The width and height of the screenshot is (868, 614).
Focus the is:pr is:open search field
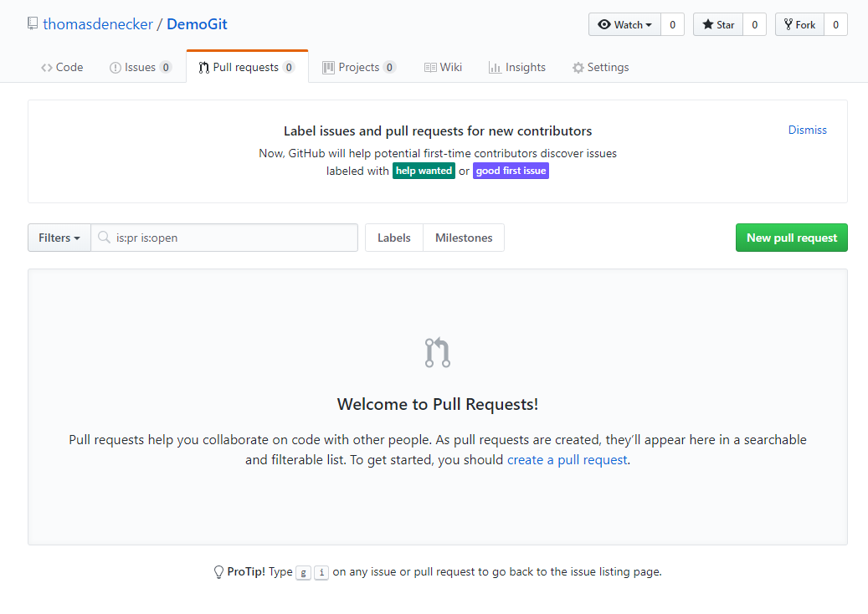(224, 238)
